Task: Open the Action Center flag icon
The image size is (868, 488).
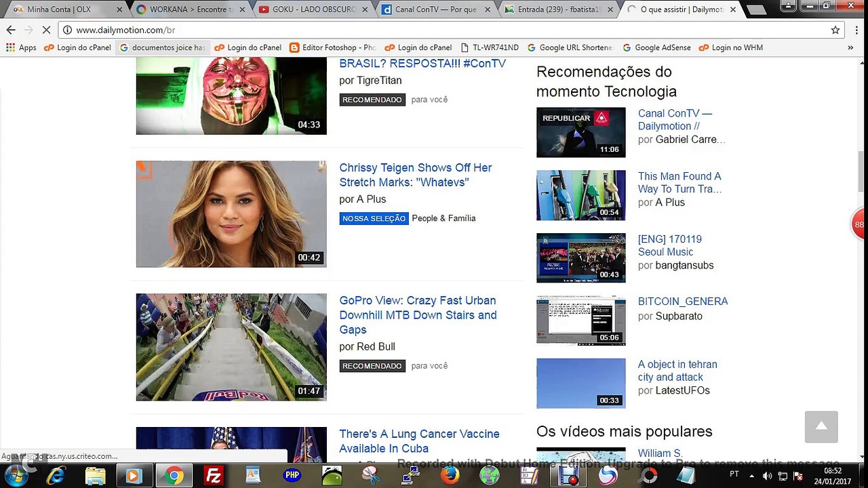Action: click(798, 476)
